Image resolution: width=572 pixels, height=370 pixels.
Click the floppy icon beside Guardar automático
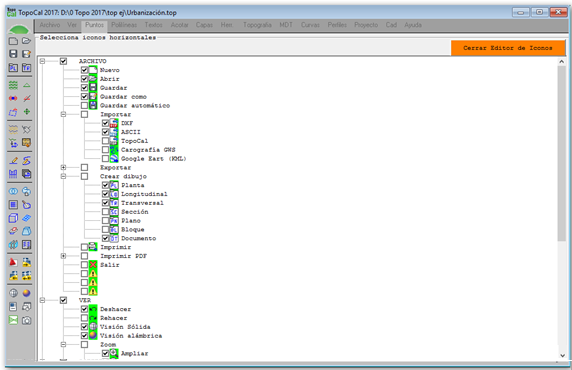[93, 105]
